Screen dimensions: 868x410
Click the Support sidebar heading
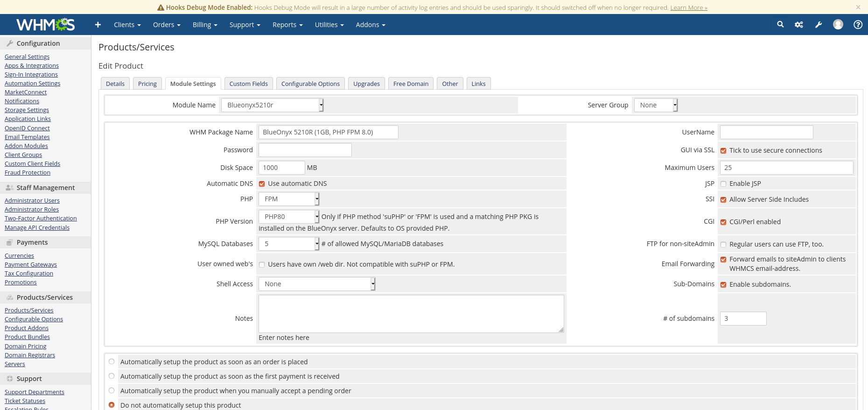[45, 379]
